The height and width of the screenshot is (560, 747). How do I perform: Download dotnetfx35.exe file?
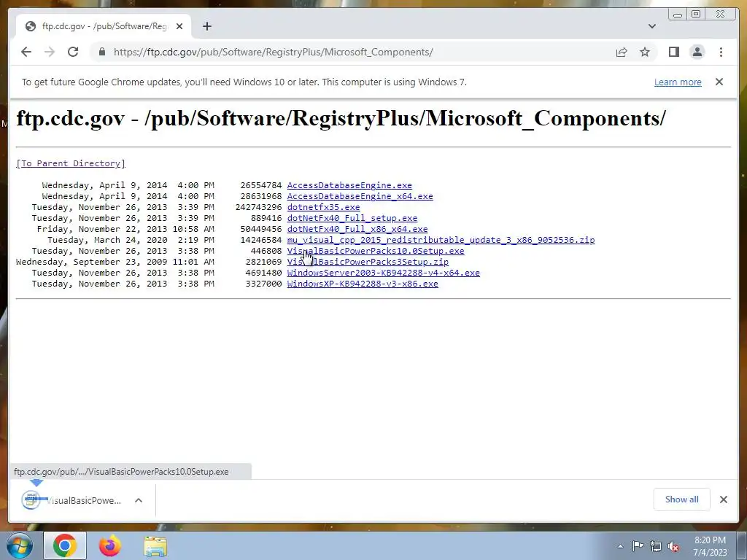(323, 207)
